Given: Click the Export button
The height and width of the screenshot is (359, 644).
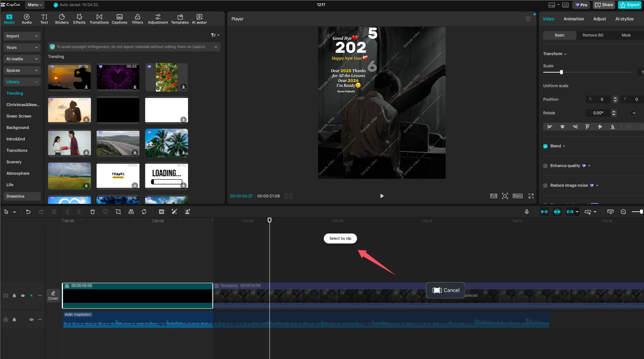Looking at the screenshot, I should click(x=630, y=5).
